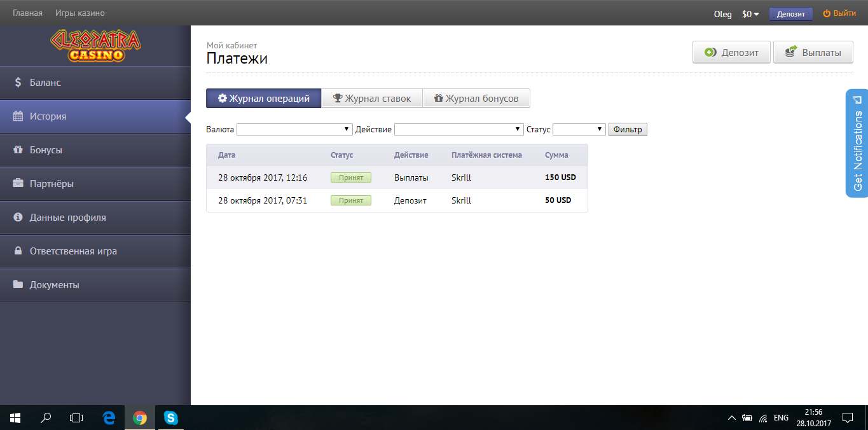Viewport: 868px width, 430px height.
Task: Select the row dated 28 октября 2017, 12:16
Action: point(397,177)
